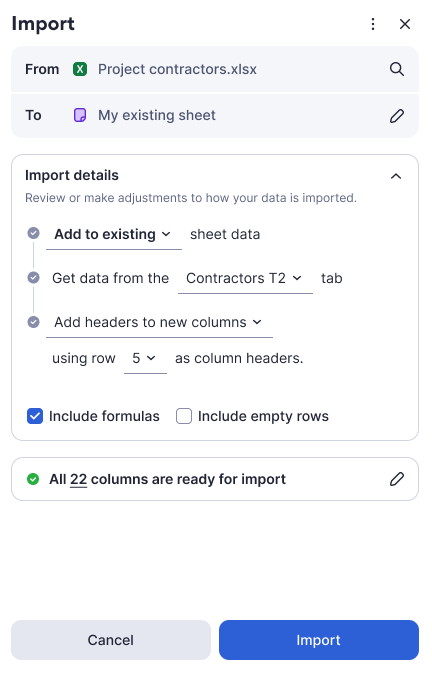This screenshot has width=432, height=673.
Task: Close the Import panel
Action: pos(405,24)
